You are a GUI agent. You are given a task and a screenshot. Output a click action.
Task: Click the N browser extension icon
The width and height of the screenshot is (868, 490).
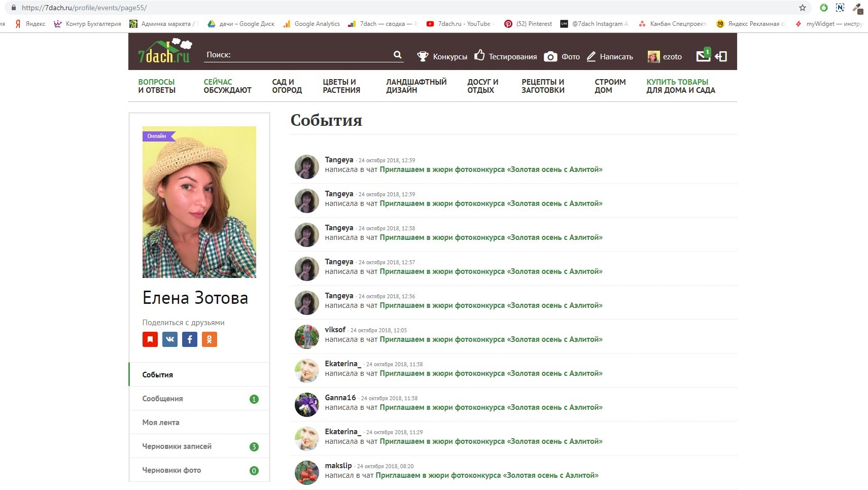tap(840, 8)
